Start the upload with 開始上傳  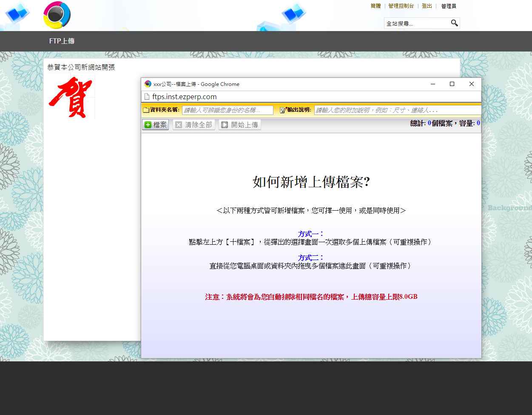point(240,125)
